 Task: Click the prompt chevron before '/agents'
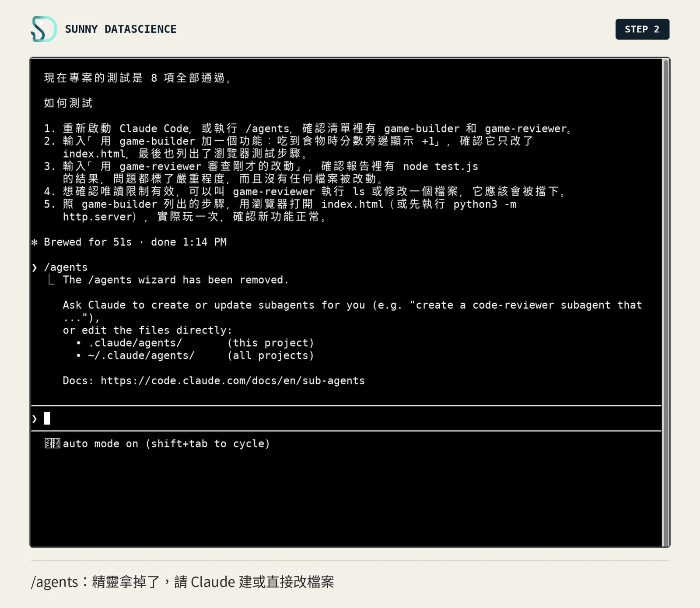coord(35,268)
